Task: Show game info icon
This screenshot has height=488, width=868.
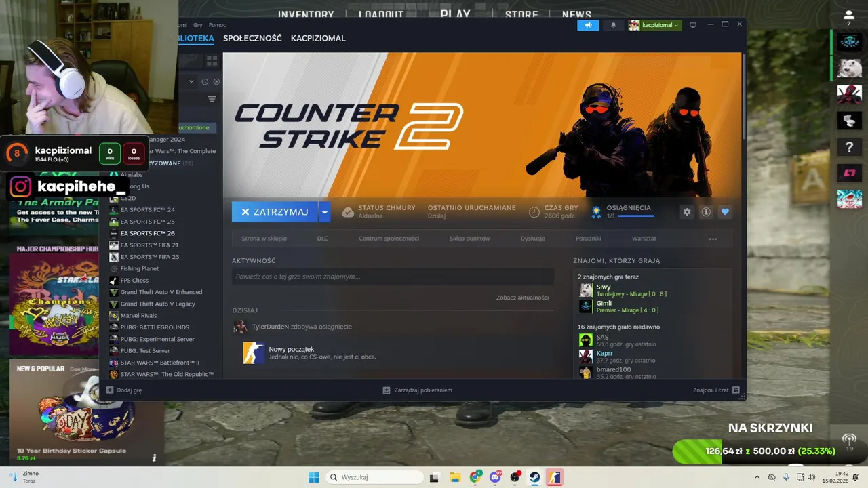Action: click(x=706, y=212)
